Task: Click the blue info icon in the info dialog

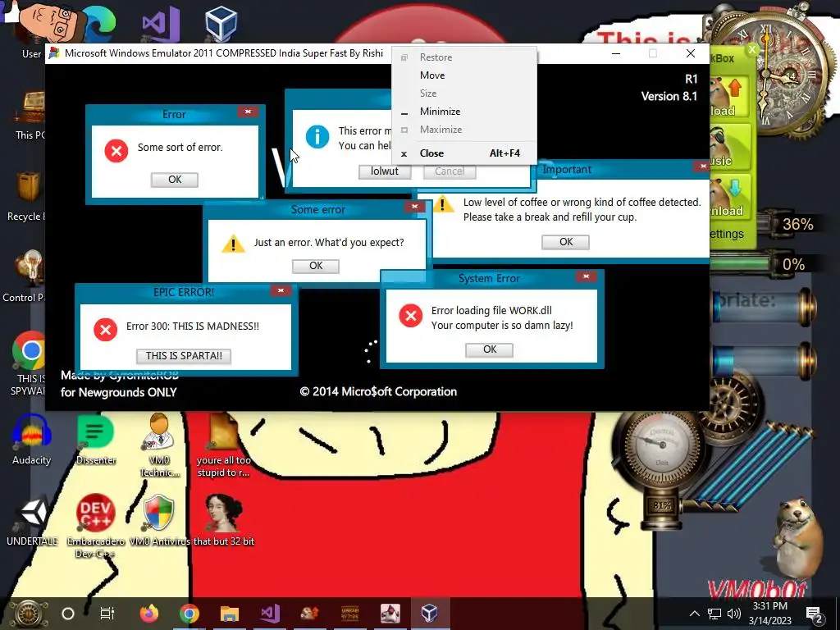Action: point(317,137)
